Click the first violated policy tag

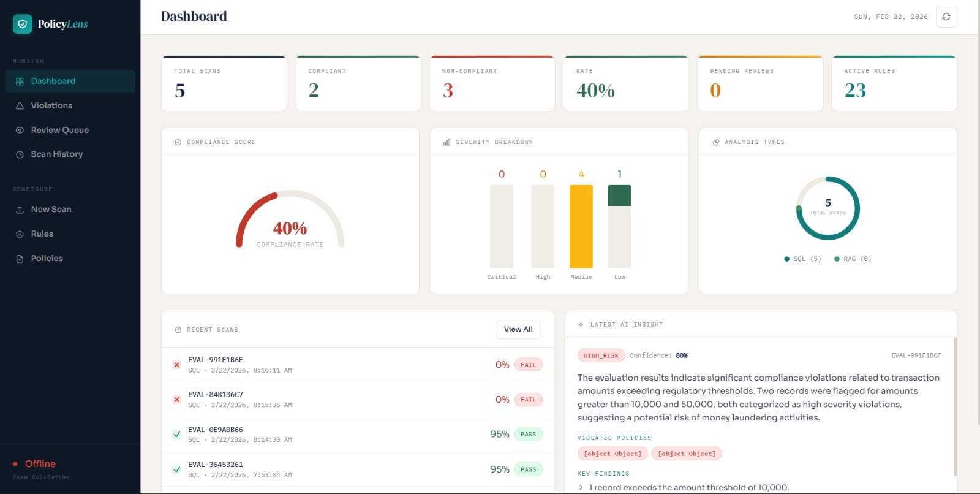click(612, 454)
